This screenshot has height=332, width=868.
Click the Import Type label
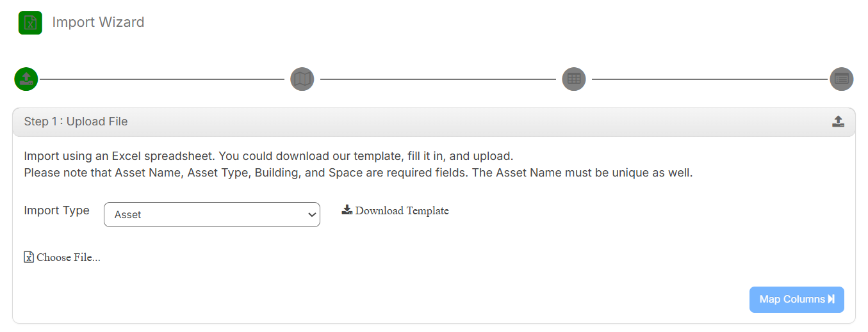tap(56, 210)
